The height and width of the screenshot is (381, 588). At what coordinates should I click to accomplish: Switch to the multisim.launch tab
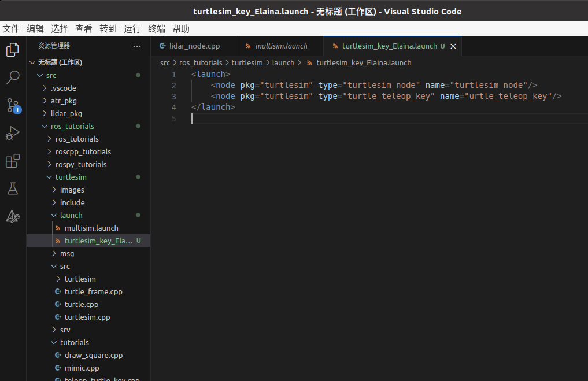point(280,46)
